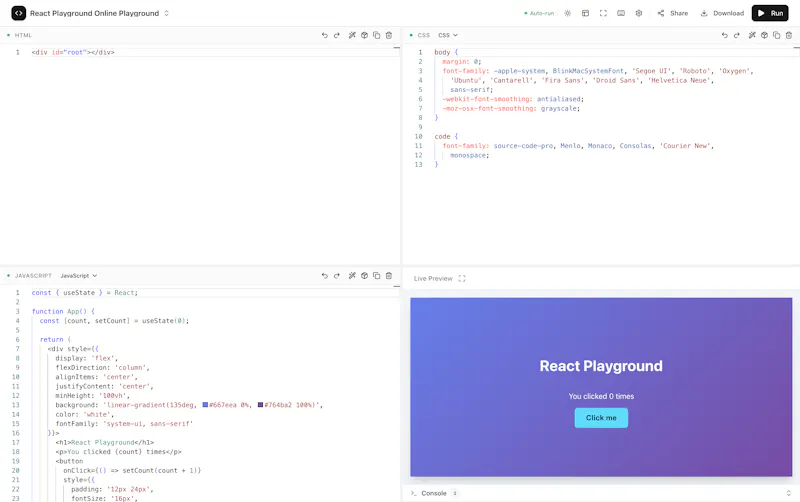Click CSS 'code {' selector line

click(446, 136)
